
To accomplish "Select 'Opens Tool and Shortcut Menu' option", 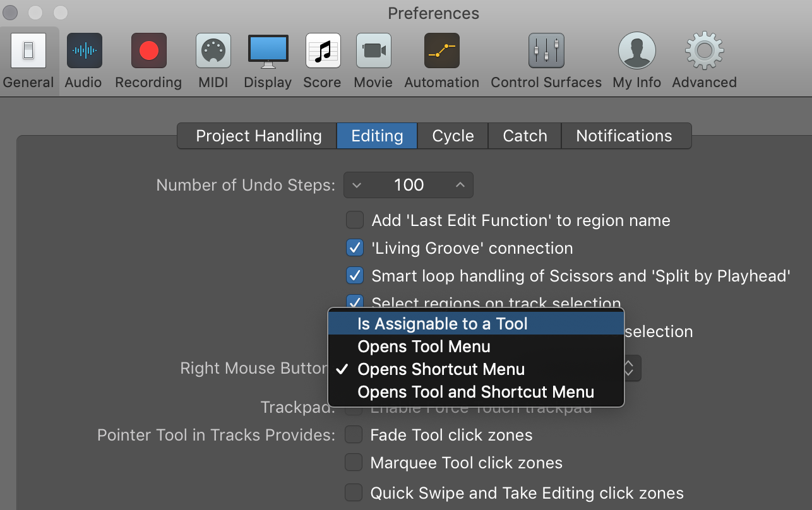I will coord(475,392).
